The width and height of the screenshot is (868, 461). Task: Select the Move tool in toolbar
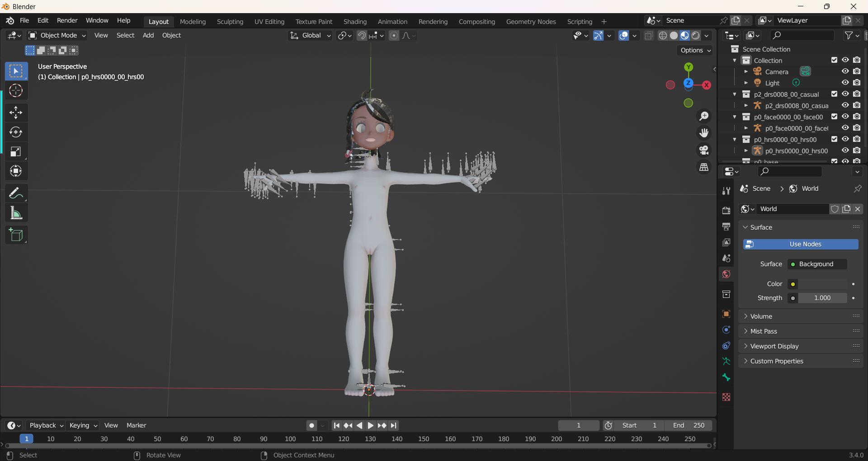coord(16,113)
